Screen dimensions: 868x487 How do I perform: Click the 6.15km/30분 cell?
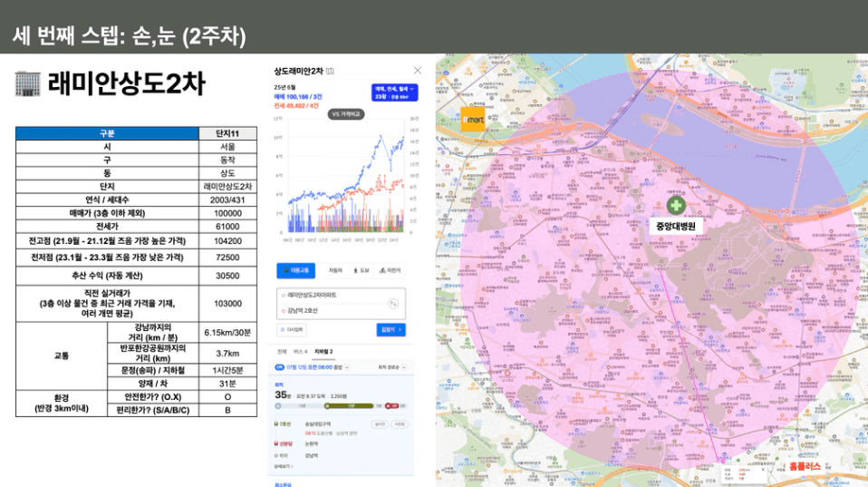tap(227, 333)
